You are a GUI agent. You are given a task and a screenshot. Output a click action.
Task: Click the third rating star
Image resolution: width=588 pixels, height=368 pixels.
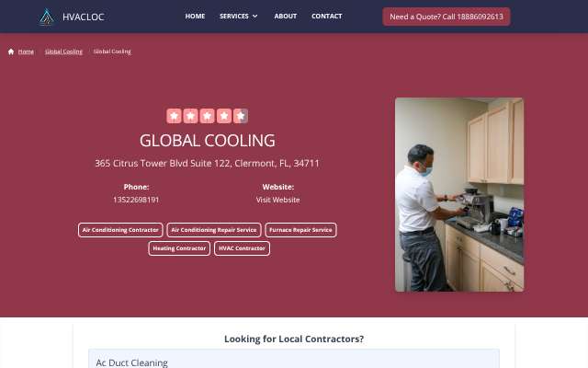point(207,116)
